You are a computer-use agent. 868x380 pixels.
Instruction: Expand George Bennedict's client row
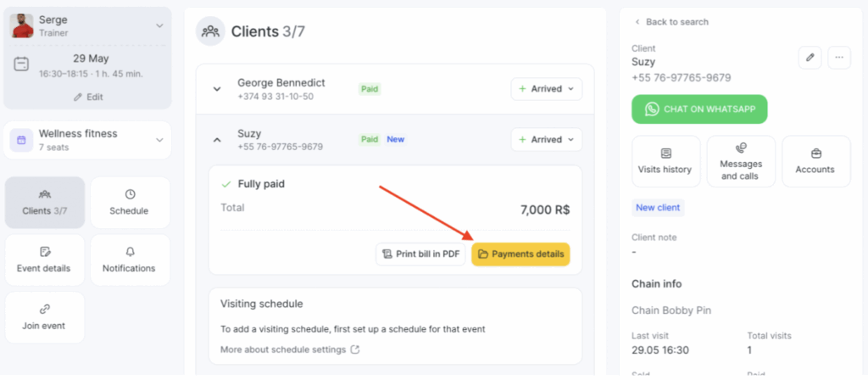click(217, 89)
